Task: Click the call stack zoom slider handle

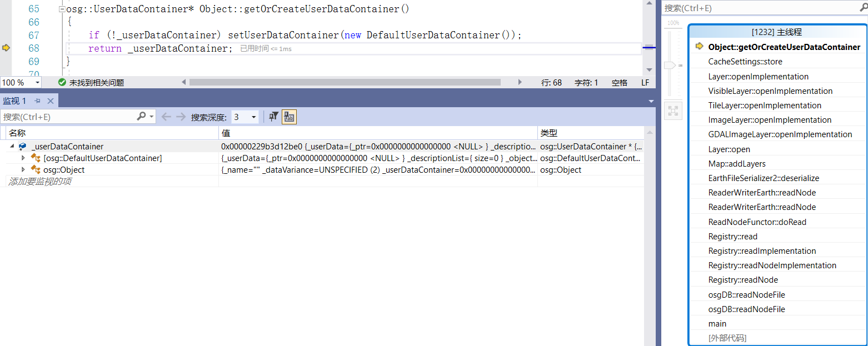Action: pos(670,65)
